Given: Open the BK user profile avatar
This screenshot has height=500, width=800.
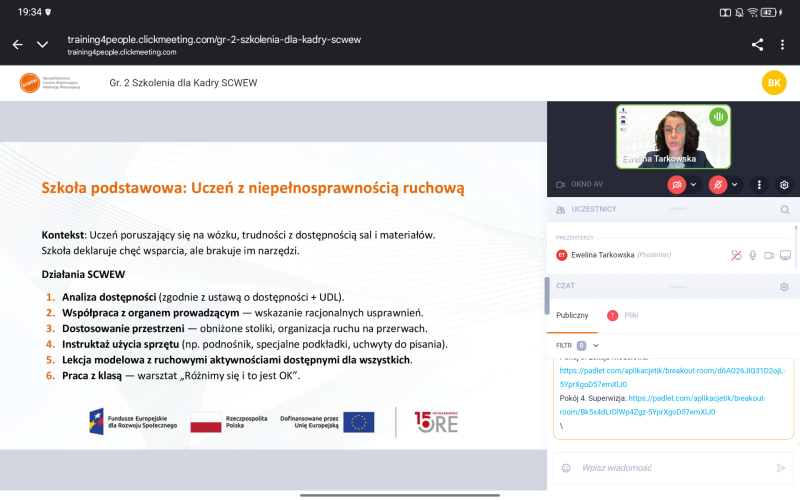Looking at the screenshot, I should pyautogui.click(x=773, y=83).
